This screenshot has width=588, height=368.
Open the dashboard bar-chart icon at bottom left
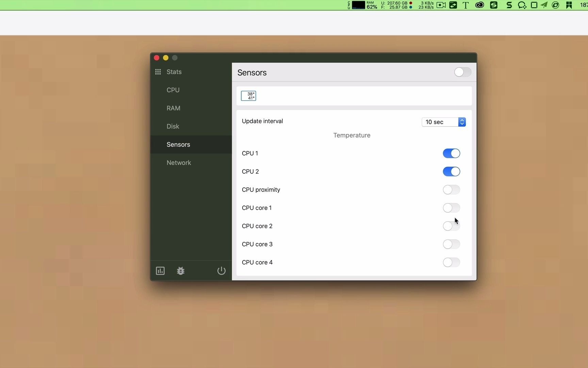tap(160, 271)
